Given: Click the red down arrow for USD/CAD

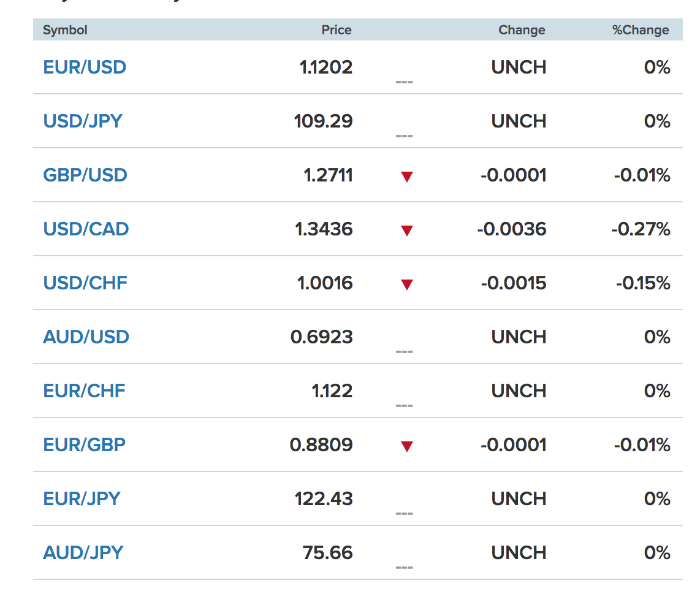Looking at the screenshot, I should [406, 231].
